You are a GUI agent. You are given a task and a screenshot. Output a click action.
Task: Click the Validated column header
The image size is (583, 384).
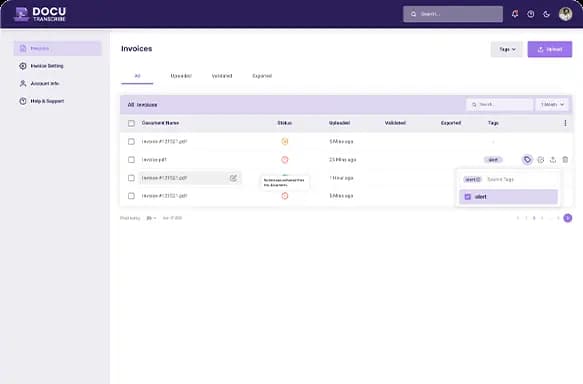395,123
